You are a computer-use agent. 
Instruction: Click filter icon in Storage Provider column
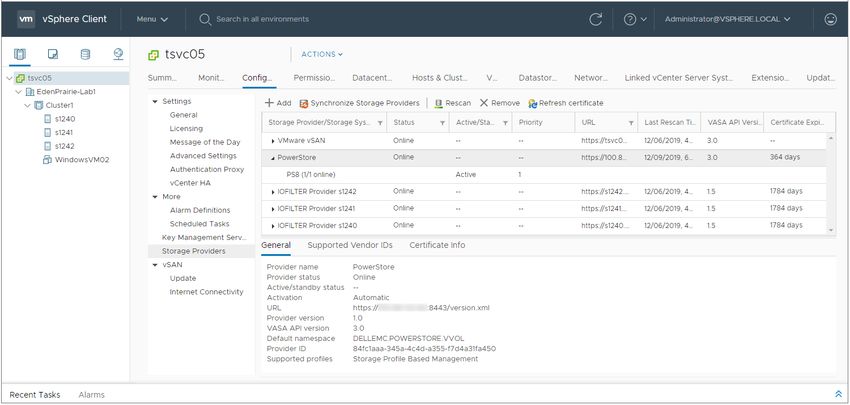coord(379,123)
